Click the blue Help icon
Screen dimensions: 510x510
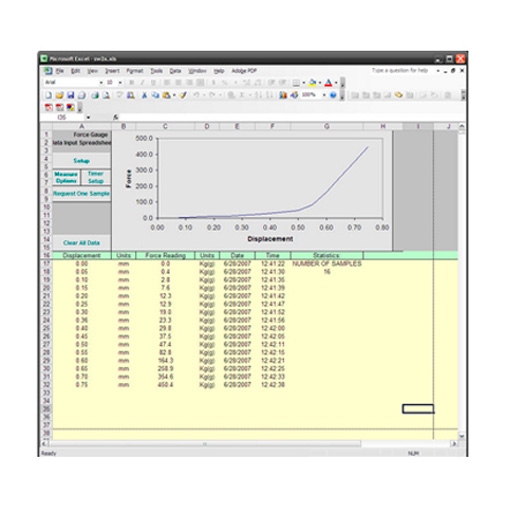click(x=333, y=95)
